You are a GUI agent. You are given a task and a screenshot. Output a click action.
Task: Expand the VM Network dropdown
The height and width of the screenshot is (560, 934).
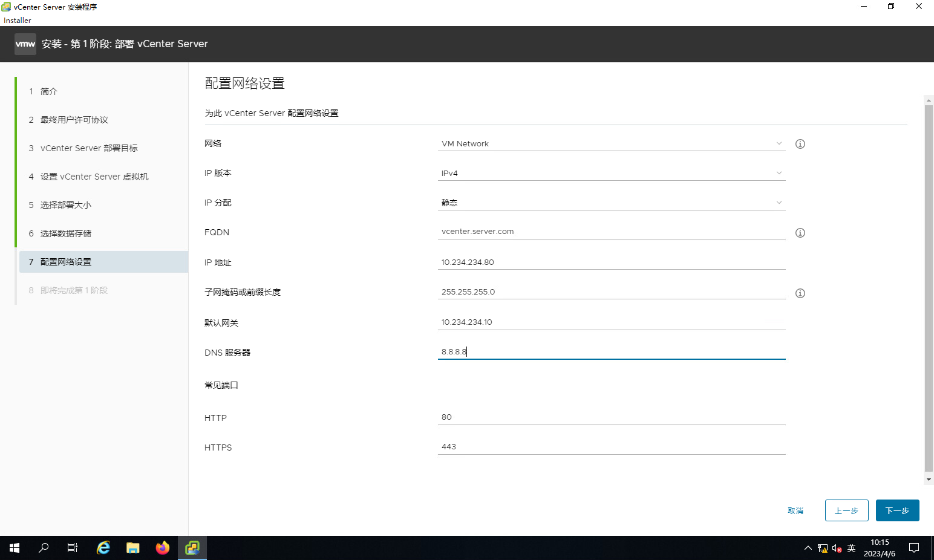pyautogui.click(x=611, y=144)
